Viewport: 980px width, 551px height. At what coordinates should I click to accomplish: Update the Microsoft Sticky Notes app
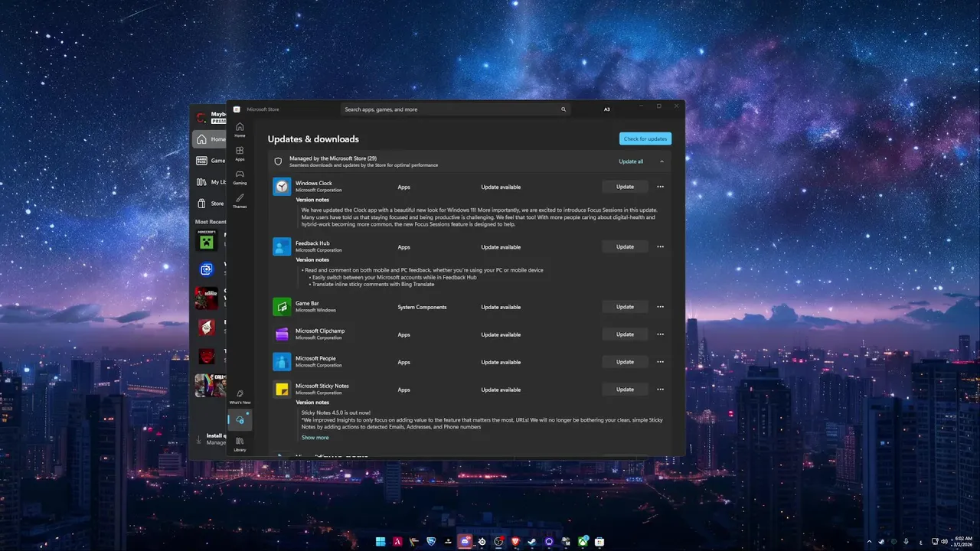point(625,390)
